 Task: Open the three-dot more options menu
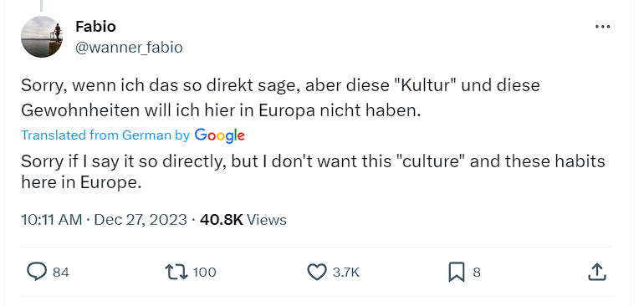tap(602, 27)
